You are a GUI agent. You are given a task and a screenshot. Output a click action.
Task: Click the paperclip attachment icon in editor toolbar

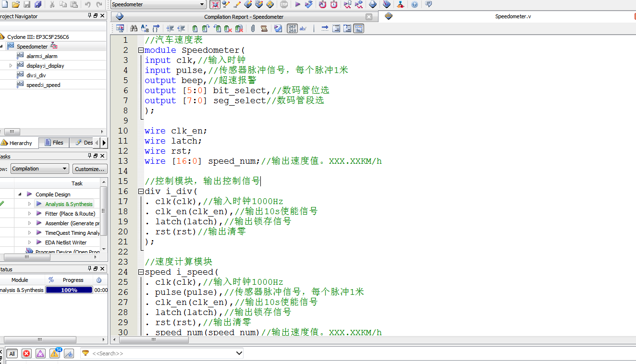(253, 28)
